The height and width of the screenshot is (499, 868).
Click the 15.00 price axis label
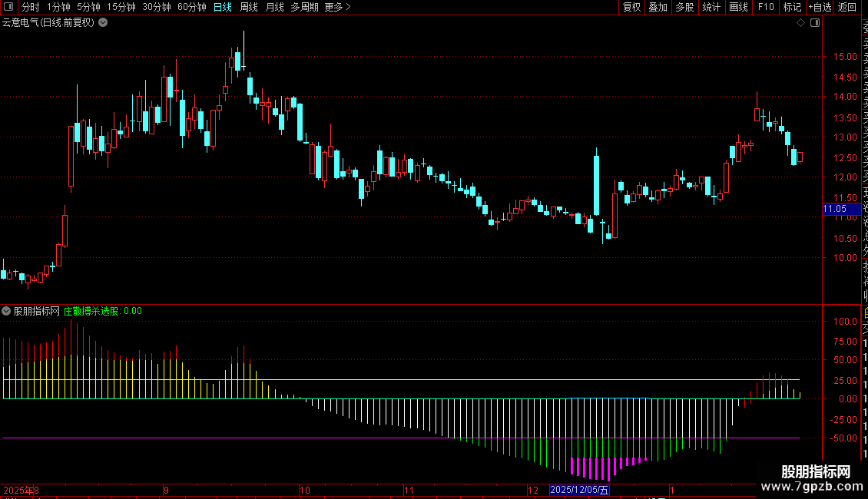pyautogui.click(x=845, y=57)
